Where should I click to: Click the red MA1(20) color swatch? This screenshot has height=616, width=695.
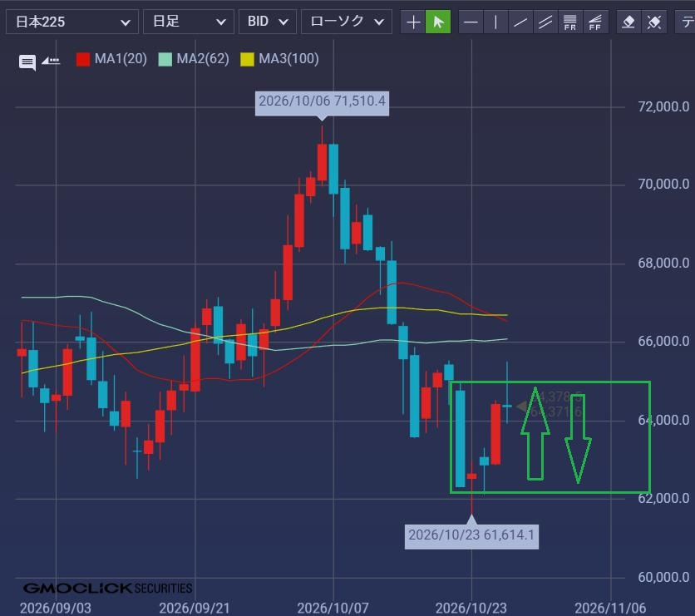(83, 59)
